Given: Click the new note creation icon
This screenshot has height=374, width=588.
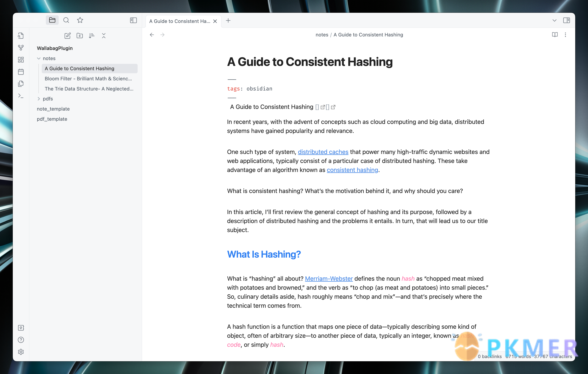Looking at the screenshot, I should tap(67, 35).
